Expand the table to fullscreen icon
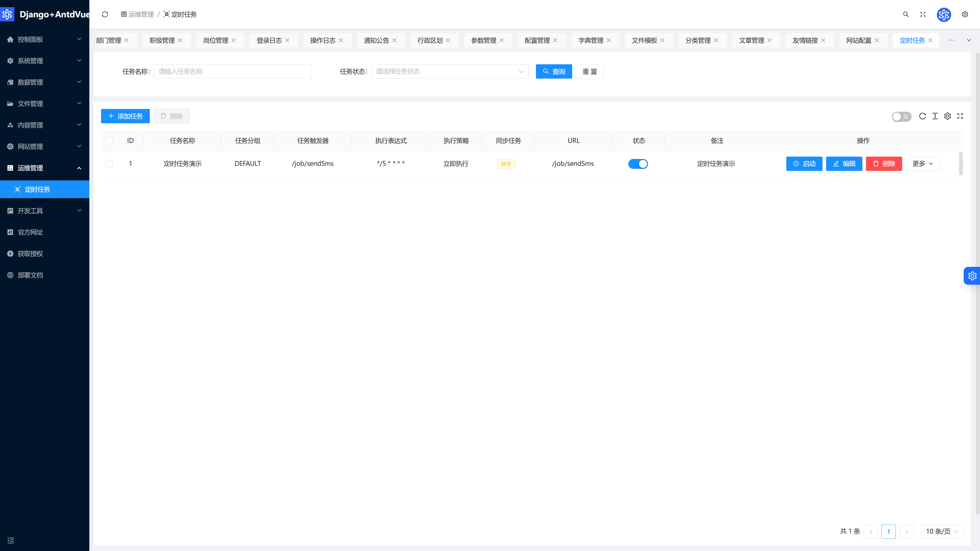Image resolution: width=980 pixels, height=551 pixels. 960,116
